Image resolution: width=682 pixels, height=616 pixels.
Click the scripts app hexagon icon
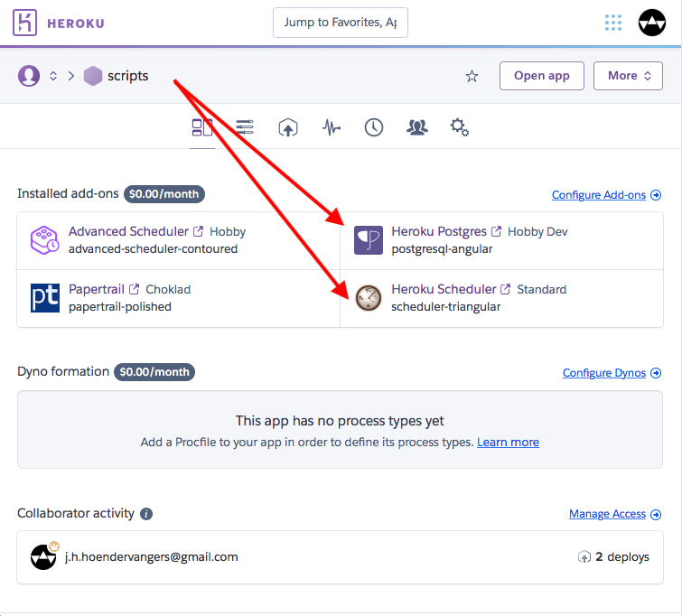click(x=93, y=76)
